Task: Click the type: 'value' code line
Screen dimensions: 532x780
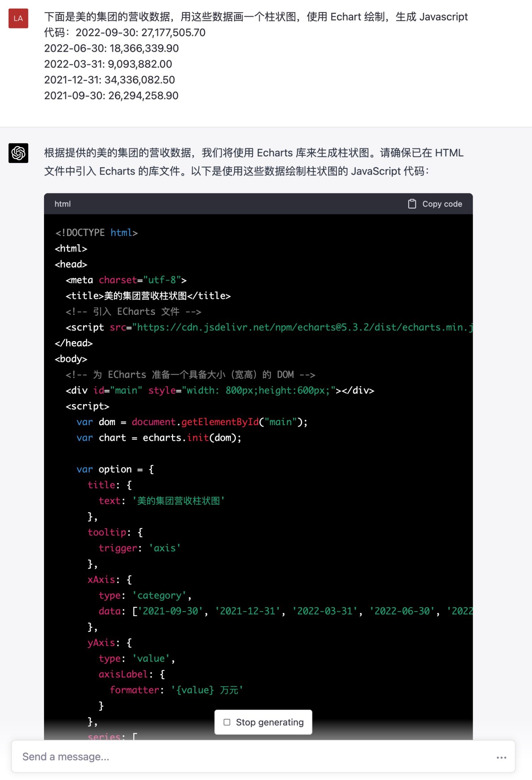Action: click(137, 659)
